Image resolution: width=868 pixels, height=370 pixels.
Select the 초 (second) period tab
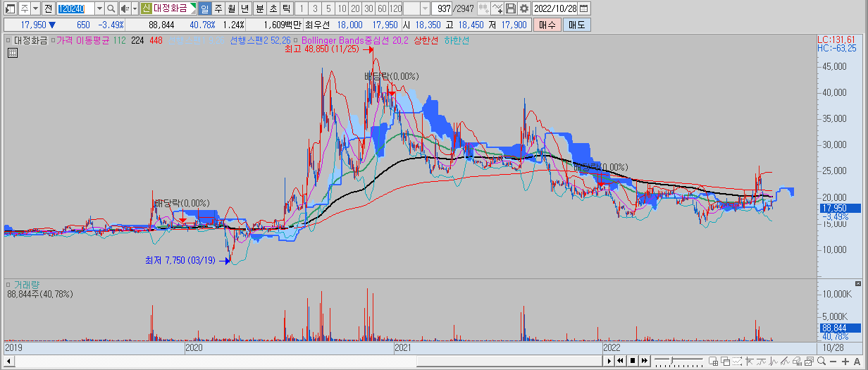[273, 8]
